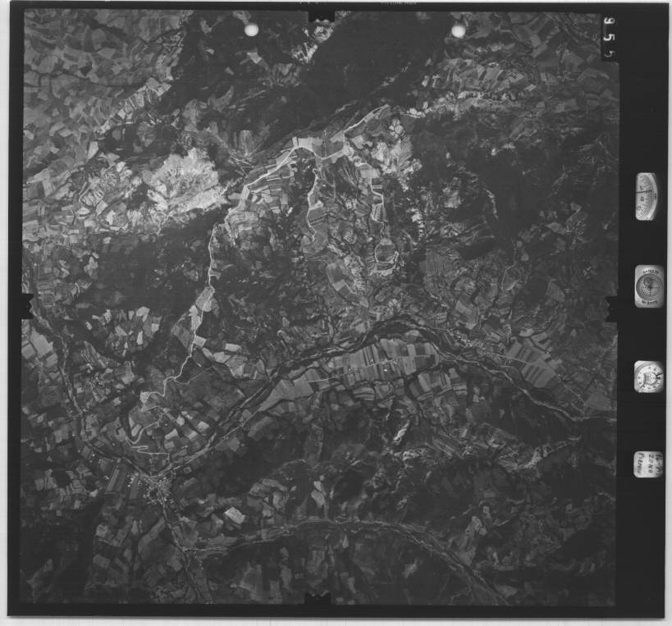Image resolution: width=672 pixels, height=626 pixels.
Task: Click the bottom edge fiducial notch
Action: pos(318,601)
